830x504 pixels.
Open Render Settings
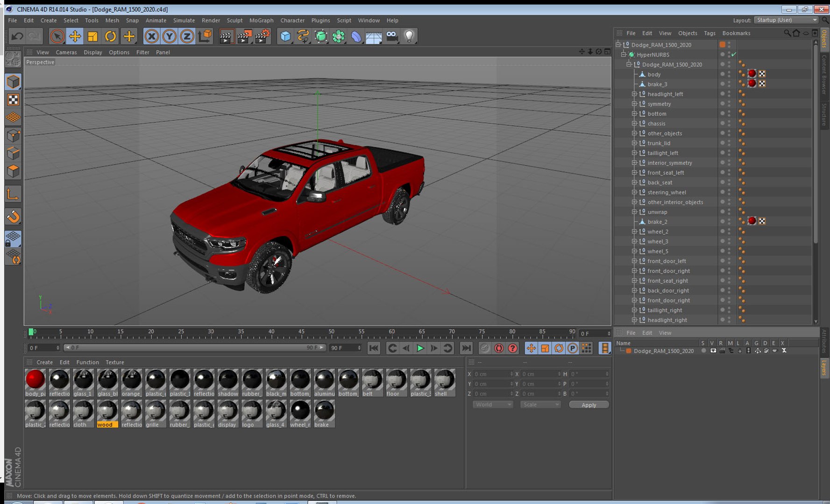point(262,36)
